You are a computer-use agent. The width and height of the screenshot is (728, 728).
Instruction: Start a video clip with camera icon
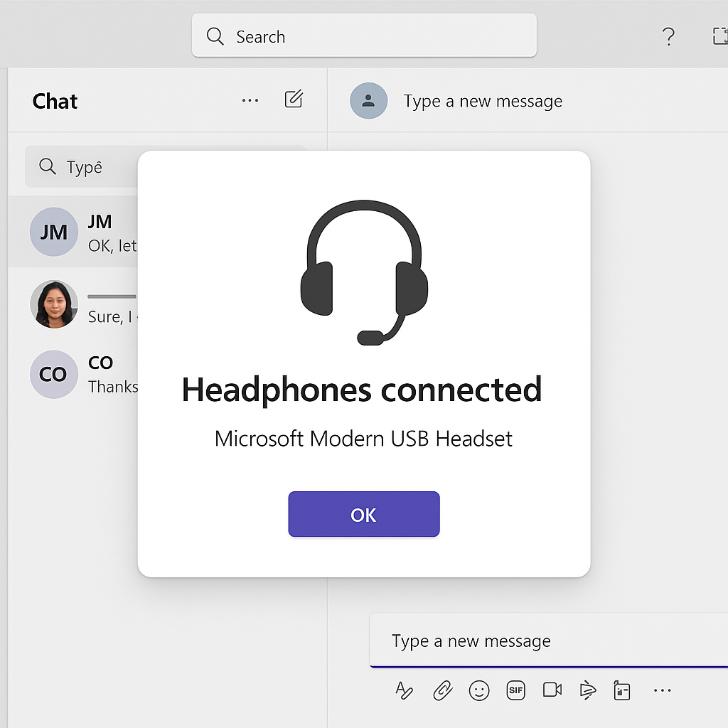click(x=552, y=690)
